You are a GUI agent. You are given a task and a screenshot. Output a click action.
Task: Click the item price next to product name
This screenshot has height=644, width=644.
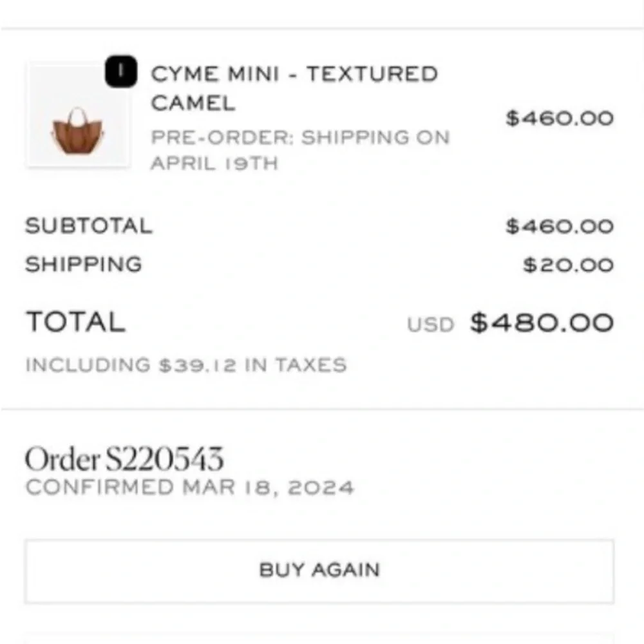(559, 118)
